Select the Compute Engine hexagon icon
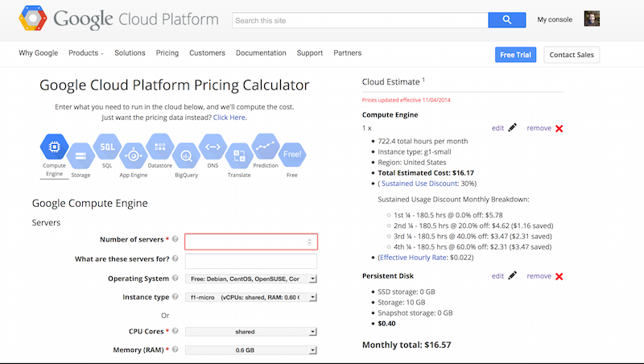 point(54,147)
